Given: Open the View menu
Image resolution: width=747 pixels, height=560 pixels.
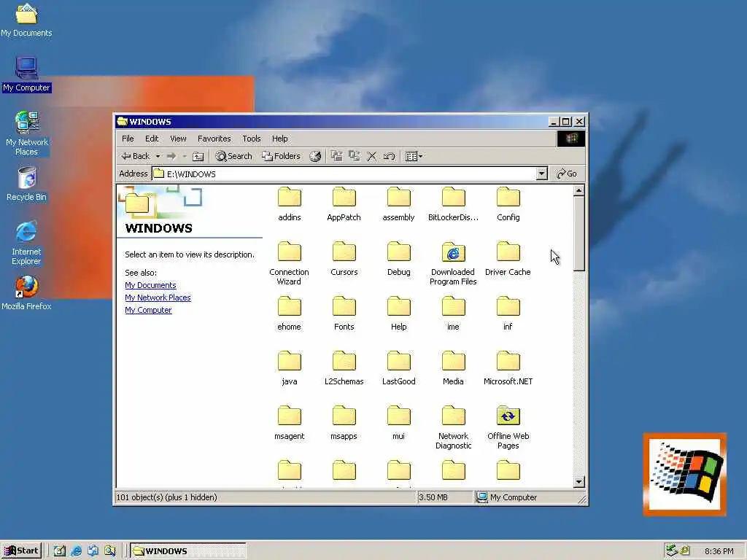Looking at the screenshot, I should point(178,139).
